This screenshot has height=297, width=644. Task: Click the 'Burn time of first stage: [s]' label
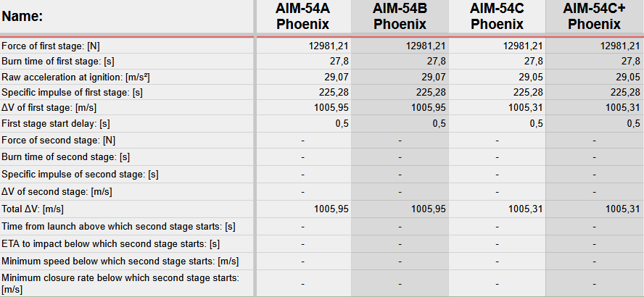[x=58, y=62]
